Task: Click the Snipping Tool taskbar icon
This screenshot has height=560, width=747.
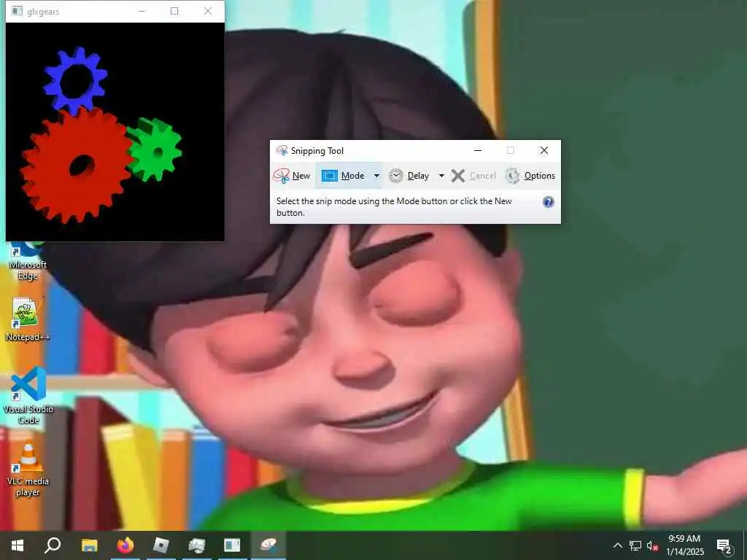Action: click(268, 545)
